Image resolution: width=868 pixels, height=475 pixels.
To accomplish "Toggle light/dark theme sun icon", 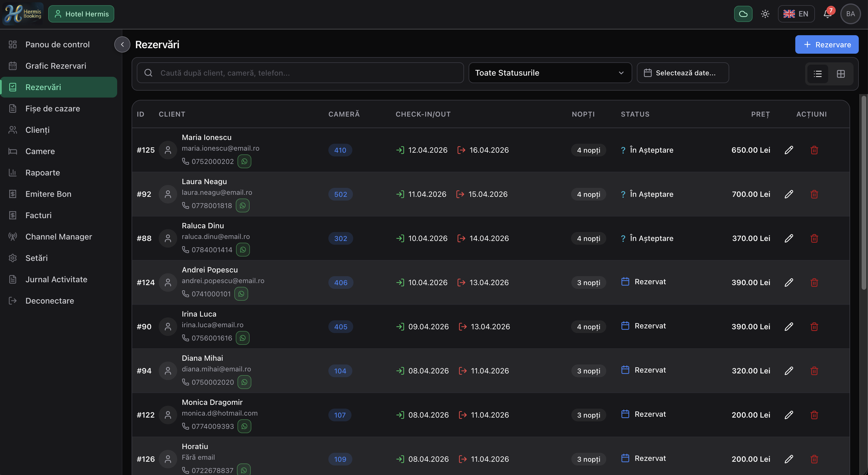I will (765, 14).
